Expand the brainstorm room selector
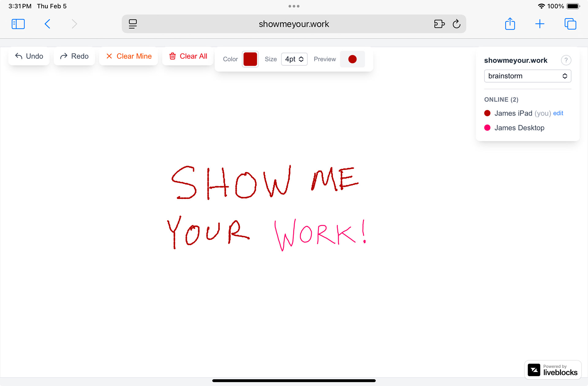Screen dimensions: 588x386 tap(527, 76)
